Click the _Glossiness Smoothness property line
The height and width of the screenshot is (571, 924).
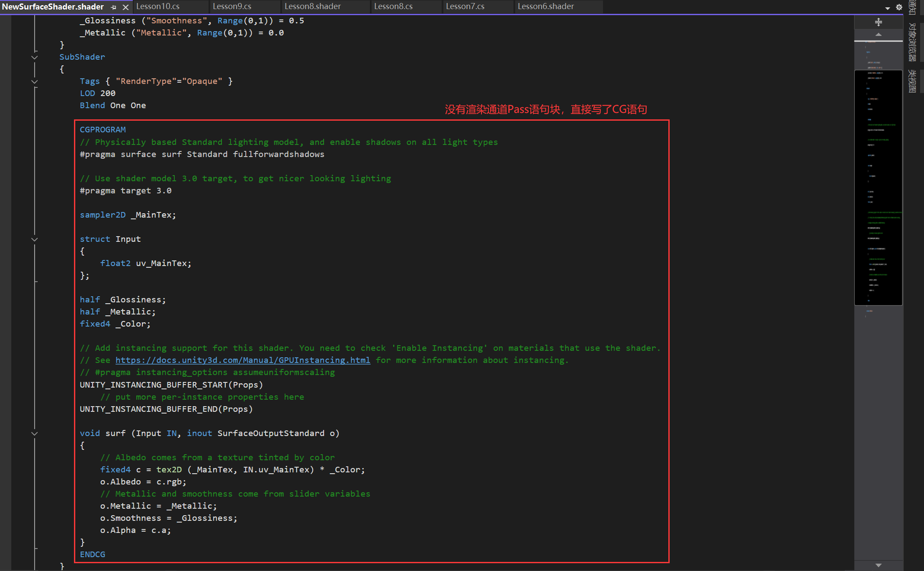(192, 21)
